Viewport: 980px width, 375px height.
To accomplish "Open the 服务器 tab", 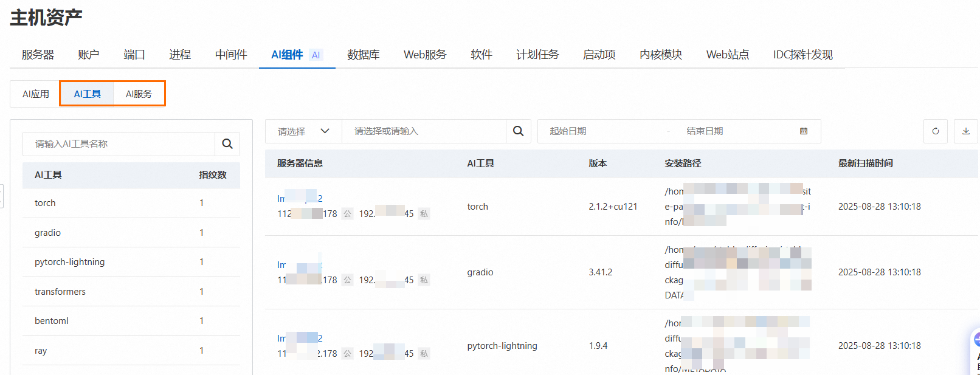I will [x=38, y=55].
